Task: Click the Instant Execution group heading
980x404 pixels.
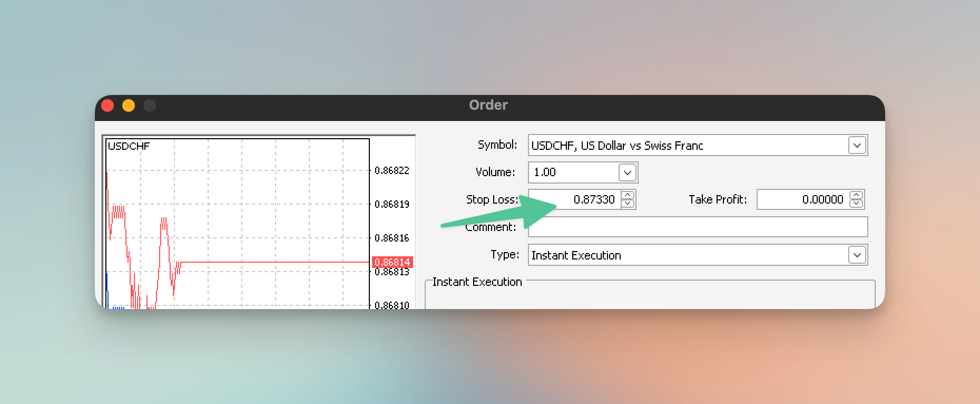Action: click(477, 282)
